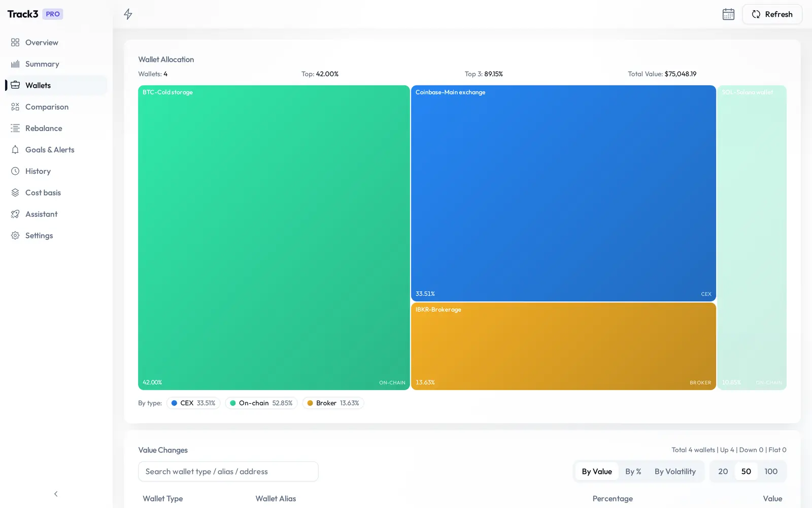Open the Cost basis page
The height and width of the screenshot is (508, 812).
[x=56, y=193]
